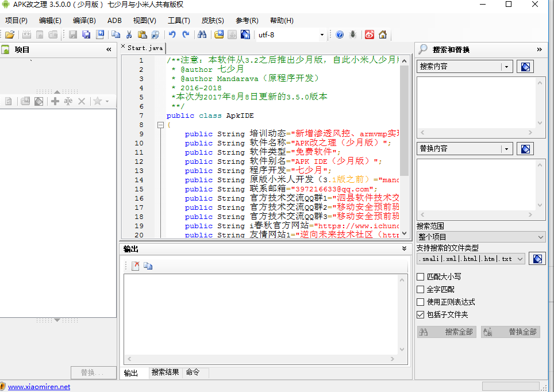
Task: Collapse the class block at line 8
Action: tap(160, 125)
